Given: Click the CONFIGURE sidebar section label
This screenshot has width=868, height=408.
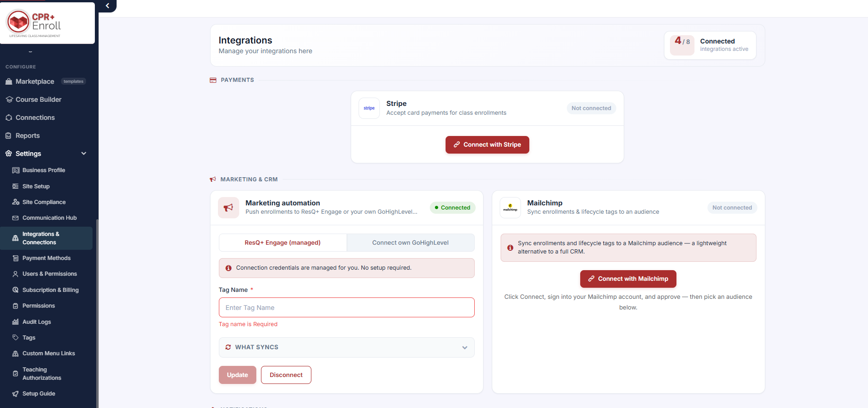Looking at the screenshot, I should pos(21,67).
